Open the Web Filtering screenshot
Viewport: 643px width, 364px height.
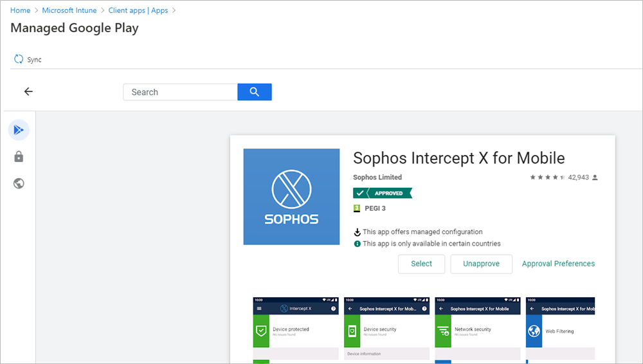[560, 330]
